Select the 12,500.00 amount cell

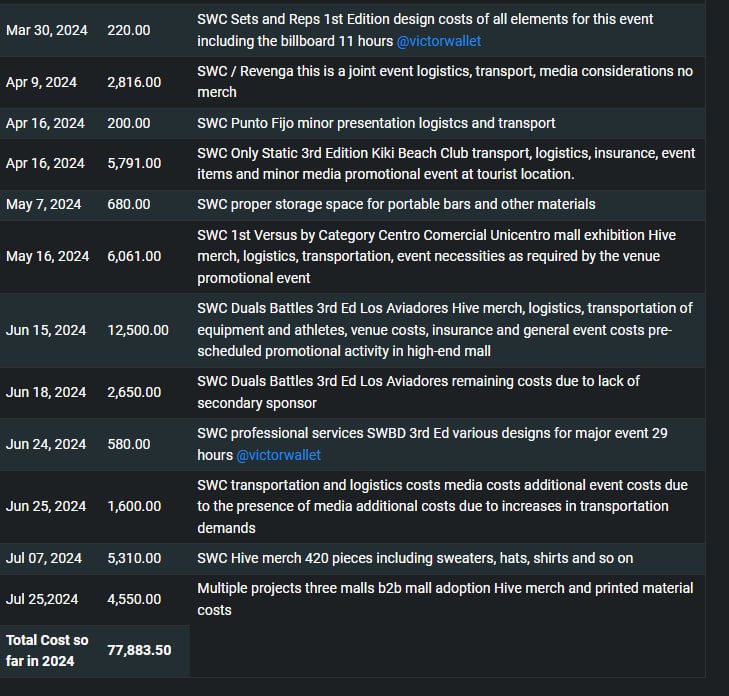coord(138,330)
